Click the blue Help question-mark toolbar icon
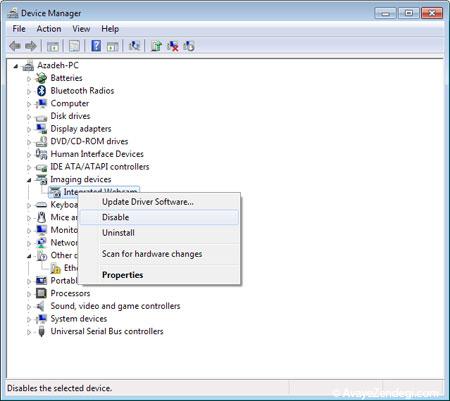The height and width of the screenshot is (401, 450). pos(96,46)
